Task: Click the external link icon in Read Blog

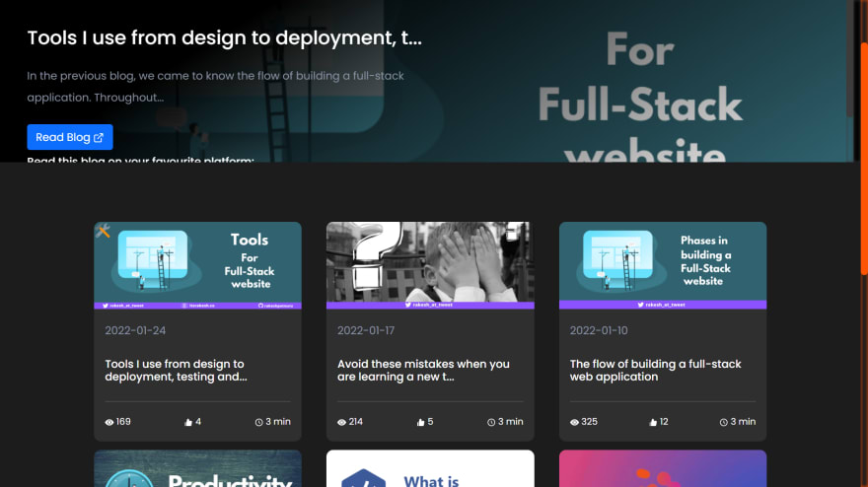Action: [99, 138]
